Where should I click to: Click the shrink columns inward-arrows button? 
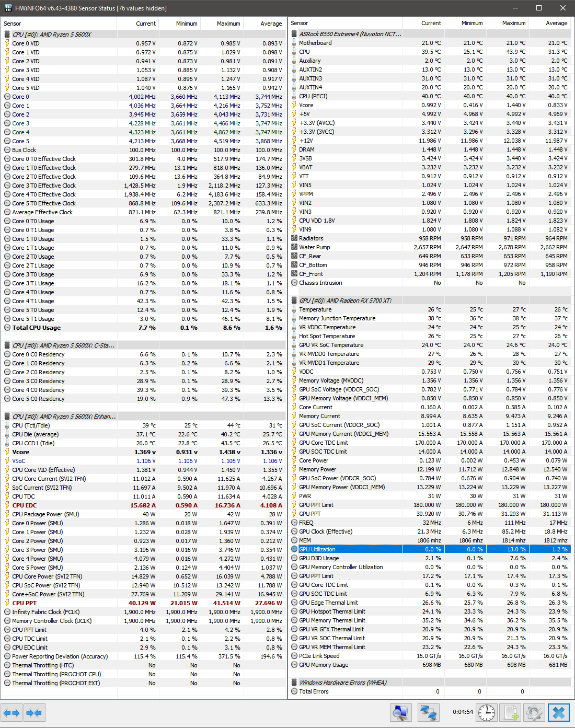coord(34,713)
